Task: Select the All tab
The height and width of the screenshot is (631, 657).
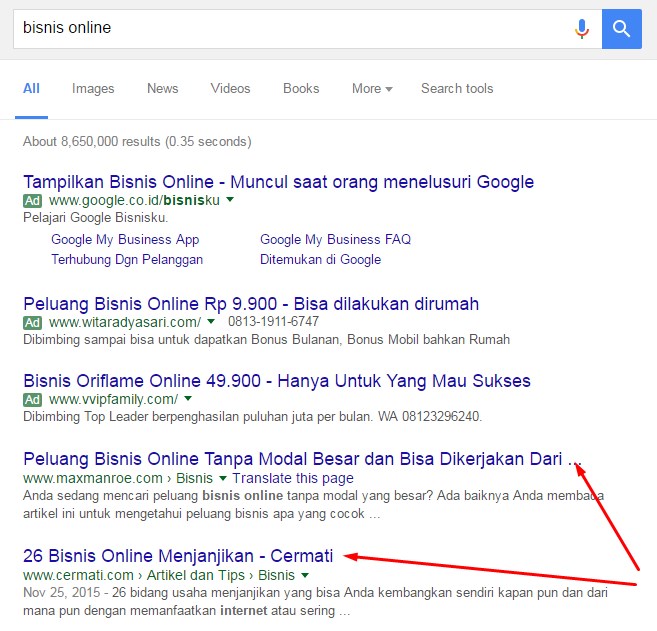Action: tap(31, 88)
